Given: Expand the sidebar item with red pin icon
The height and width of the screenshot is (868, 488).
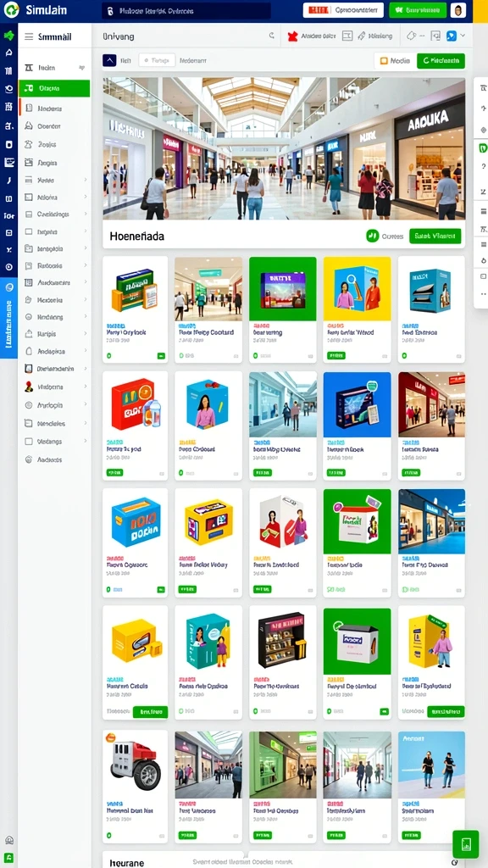Looking at the screenshot, I should tap(54, 387).
